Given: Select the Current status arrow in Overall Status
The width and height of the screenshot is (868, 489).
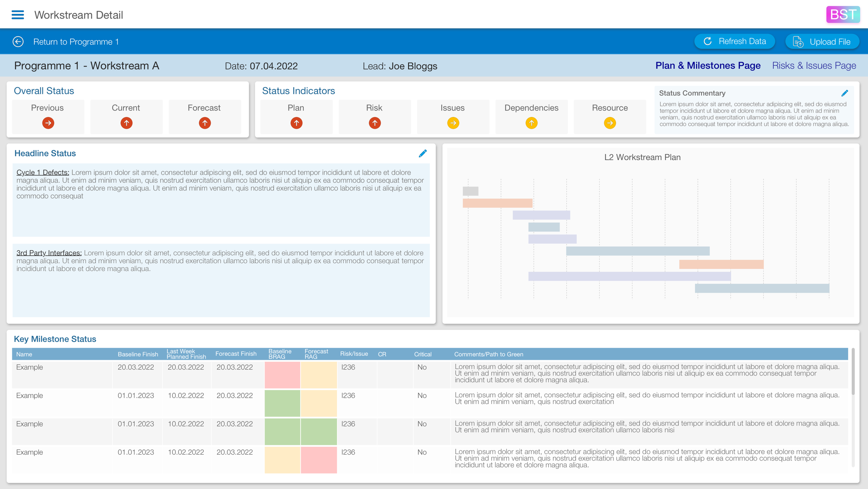Looking at the screenshot, I should tap(126, 123).
